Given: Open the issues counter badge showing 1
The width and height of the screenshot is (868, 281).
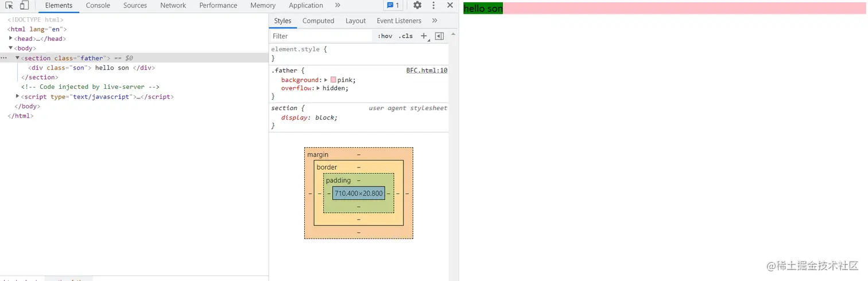Looking at the screenshot, I should click(x=393, y=5).
